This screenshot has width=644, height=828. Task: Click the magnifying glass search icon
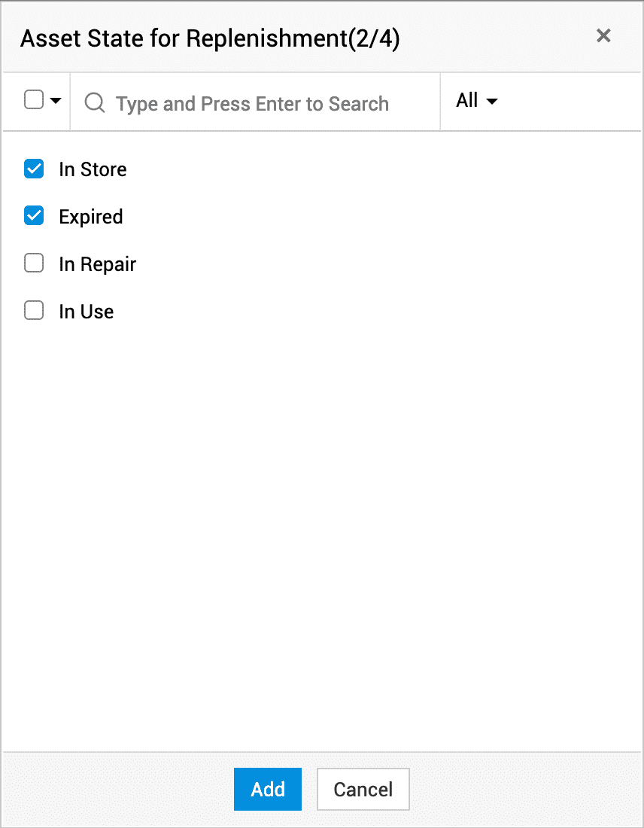coord(95,102)
